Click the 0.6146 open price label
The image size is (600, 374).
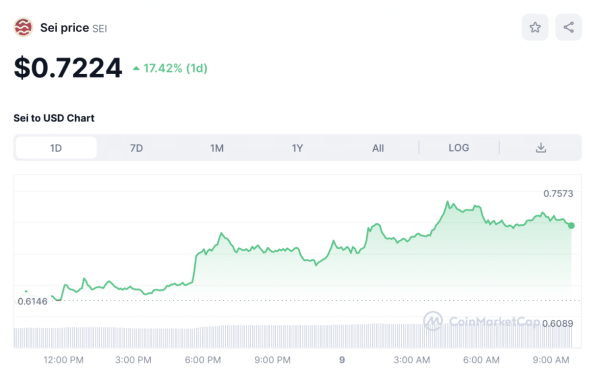(x=33, y=302)
